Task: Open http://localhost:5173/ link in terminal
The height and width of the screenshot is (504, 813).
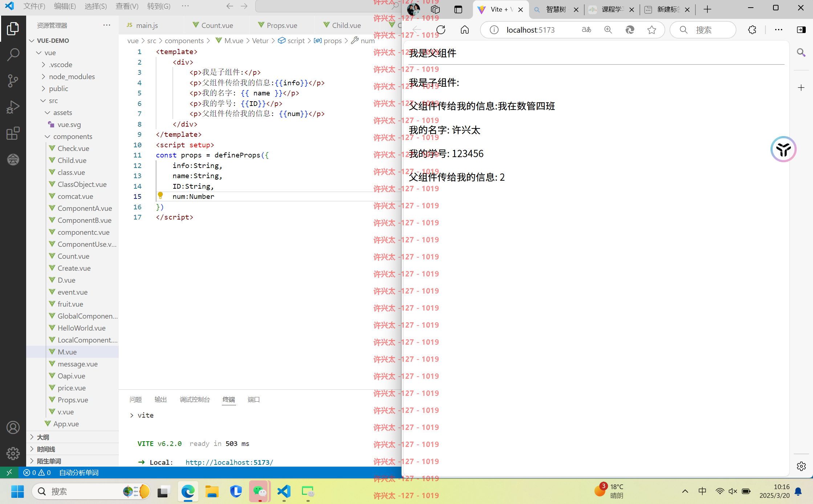Action: (x=229, y=462)
